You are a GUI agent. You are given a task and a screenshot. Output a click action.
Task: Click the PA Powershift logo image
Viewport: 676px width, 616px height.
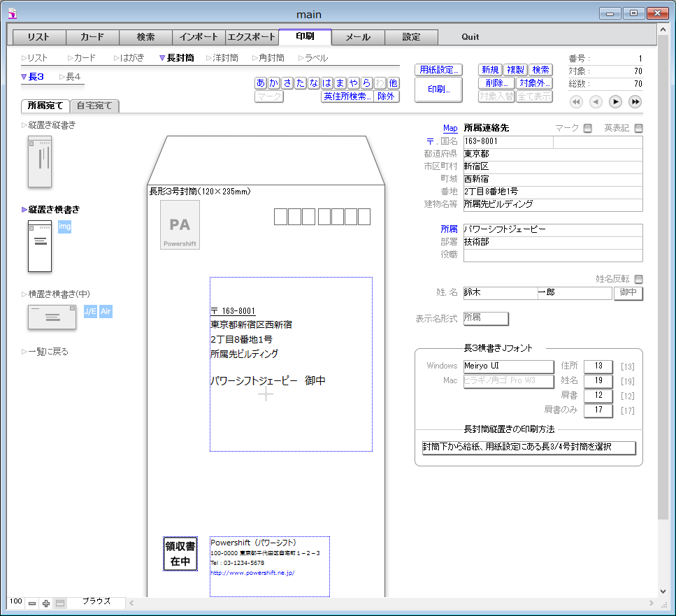[x=180, y=225]
